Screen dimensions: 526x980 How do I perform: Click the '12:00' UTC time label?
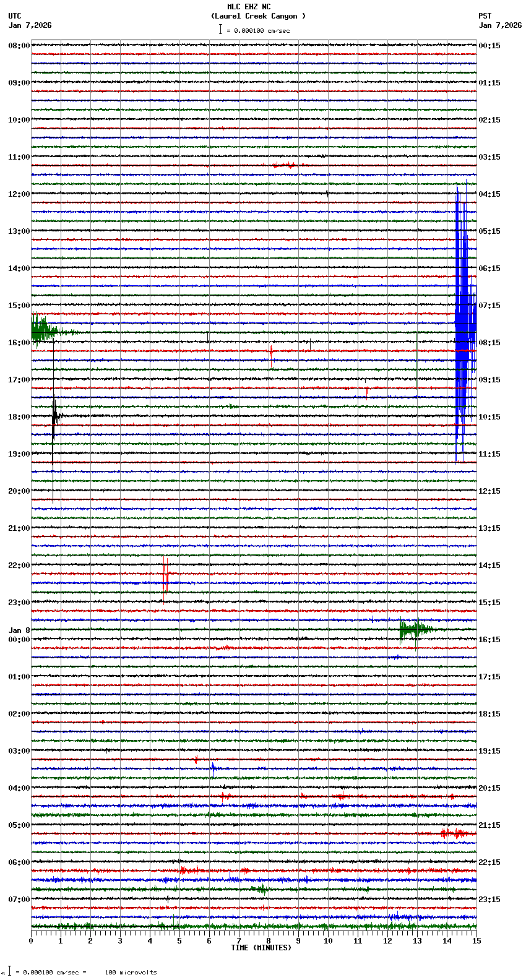tap(19, 194)
